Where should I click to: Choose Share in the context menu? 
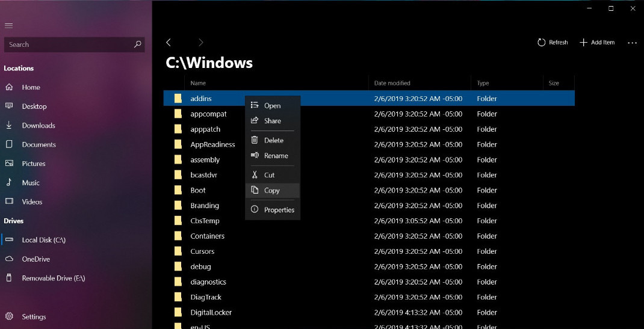coord(273,121)
